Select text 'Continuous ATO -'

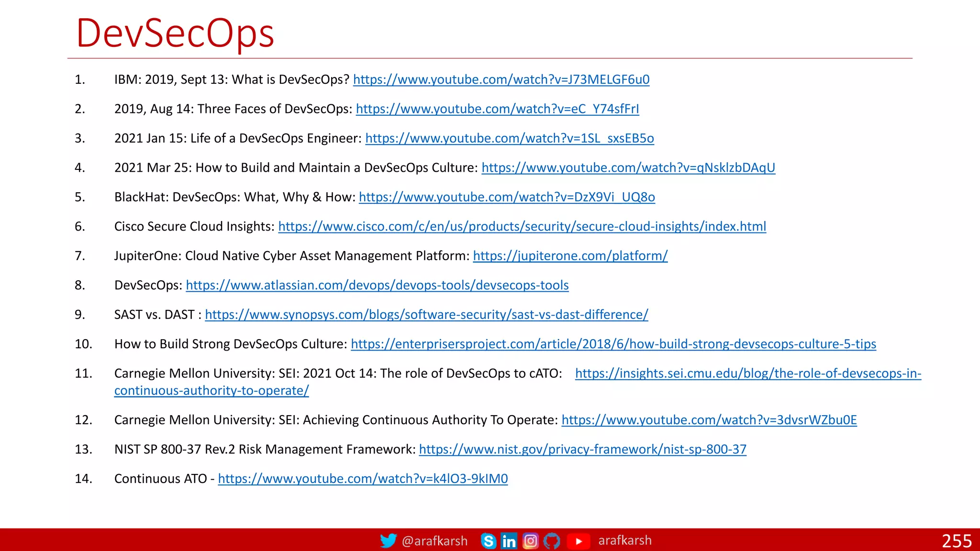(x=164, y=479)
